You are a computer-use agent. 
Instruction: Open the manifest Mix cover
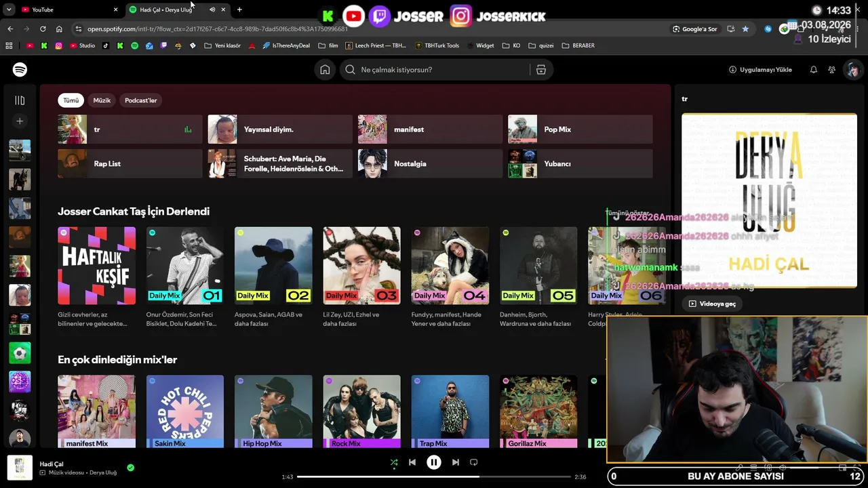pos(96,411)
